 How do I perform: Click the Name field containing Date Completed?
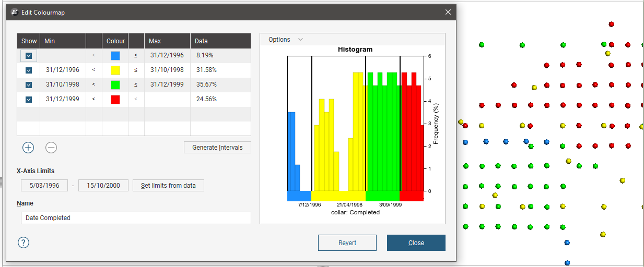136,218
